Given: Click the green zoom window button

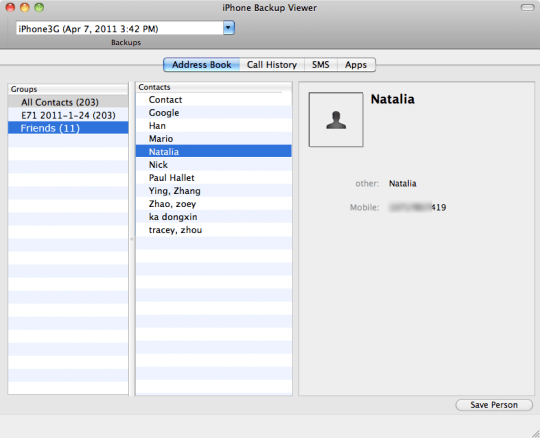Looking at the screenshot, I should [39, 7].
